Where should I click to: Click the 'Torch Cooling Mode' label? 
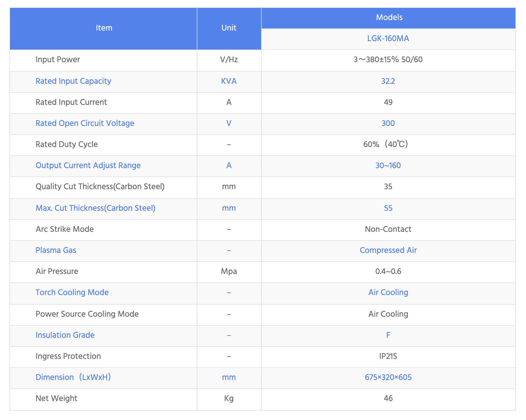coord(72,292)
